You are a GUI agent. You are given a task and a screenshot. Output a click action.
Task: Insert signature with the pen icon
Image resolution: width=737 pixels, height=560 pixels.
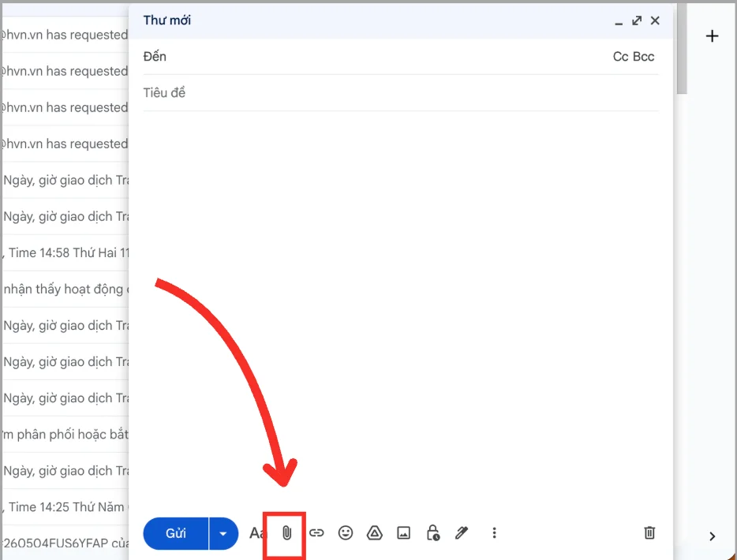[462, 532]
